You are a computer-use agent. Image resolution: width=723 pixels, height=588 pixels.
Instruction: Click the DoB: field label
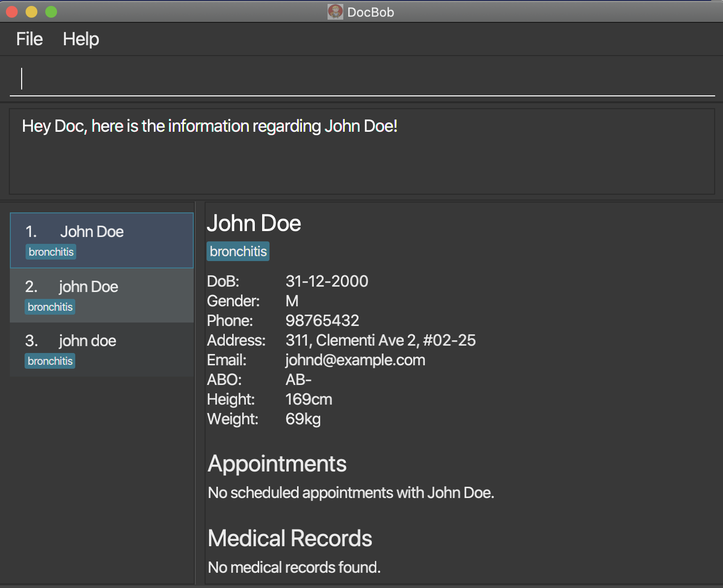[x=223, y=281]
